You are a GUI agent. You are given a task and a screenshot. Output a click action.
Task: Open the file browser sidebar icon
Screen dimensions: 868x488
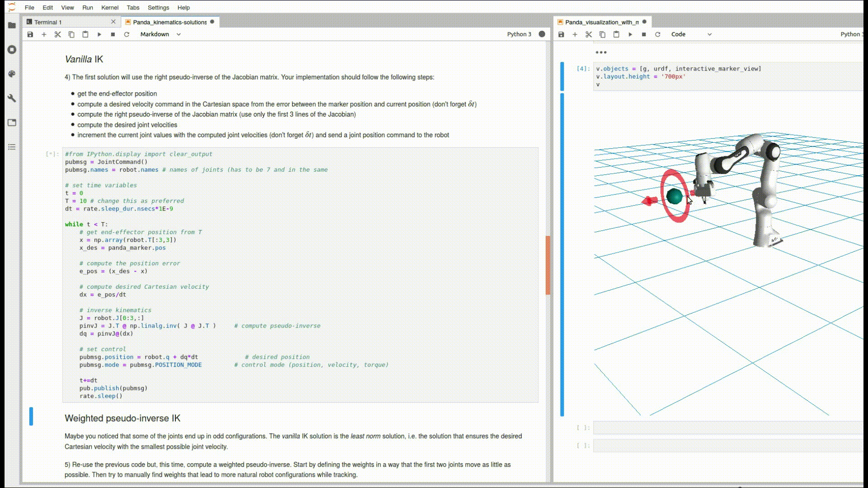[x=12, y=25]
